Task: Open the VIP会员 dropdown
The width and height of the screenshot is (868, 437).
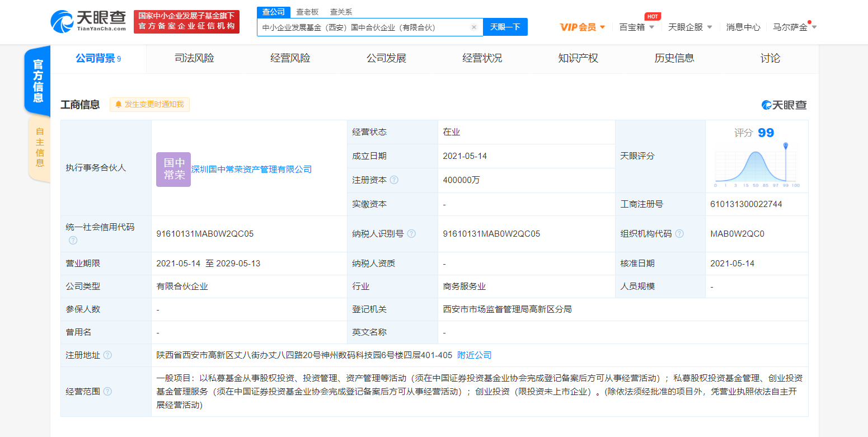Action: (583, 27)
